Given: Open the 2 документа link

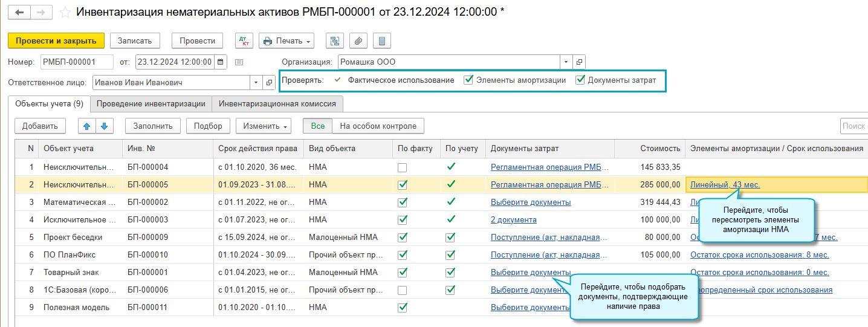Looking at the screenshot, I should [513, 219].
